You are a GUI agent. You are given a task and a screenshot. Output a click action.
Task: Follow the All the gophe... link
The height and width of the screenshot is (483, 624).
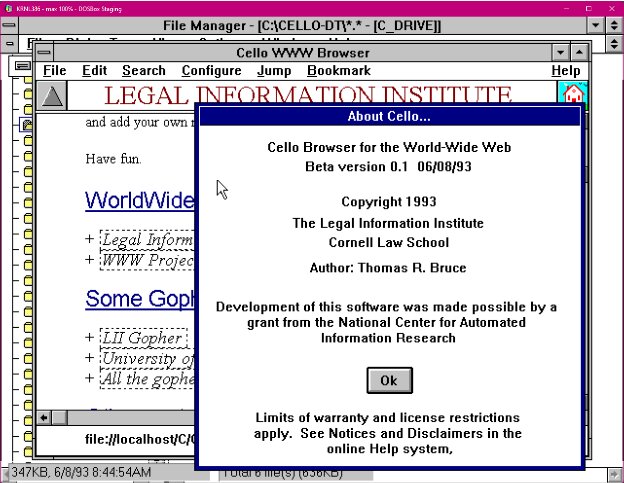147,379
